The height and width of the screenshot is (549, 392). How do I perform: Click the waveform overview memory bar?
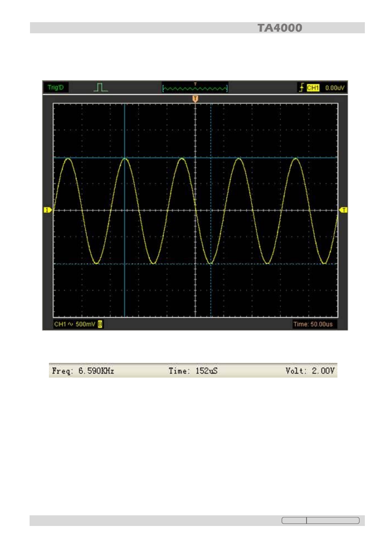pyautogui.click(x=195, y=88)
